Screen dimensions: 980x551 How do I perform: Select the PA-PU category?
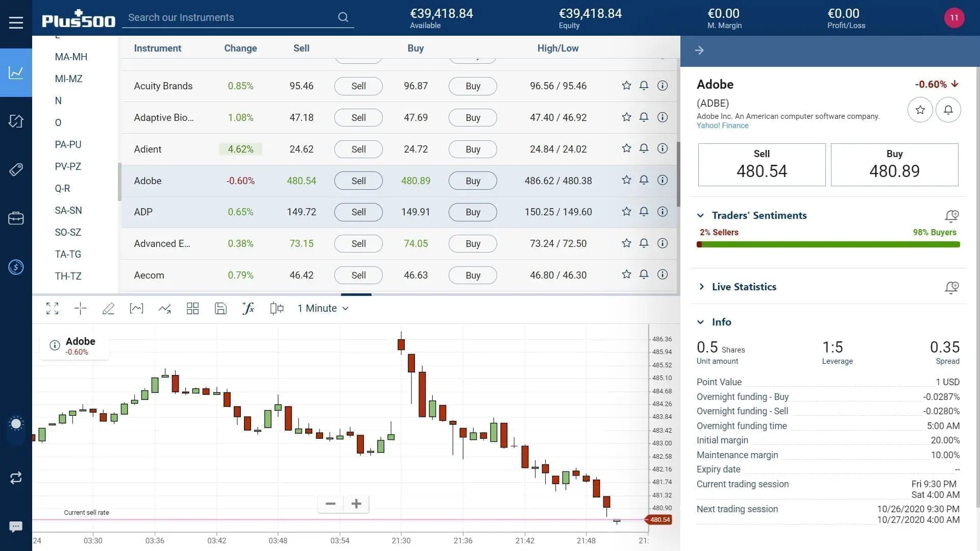click(68, 144)
